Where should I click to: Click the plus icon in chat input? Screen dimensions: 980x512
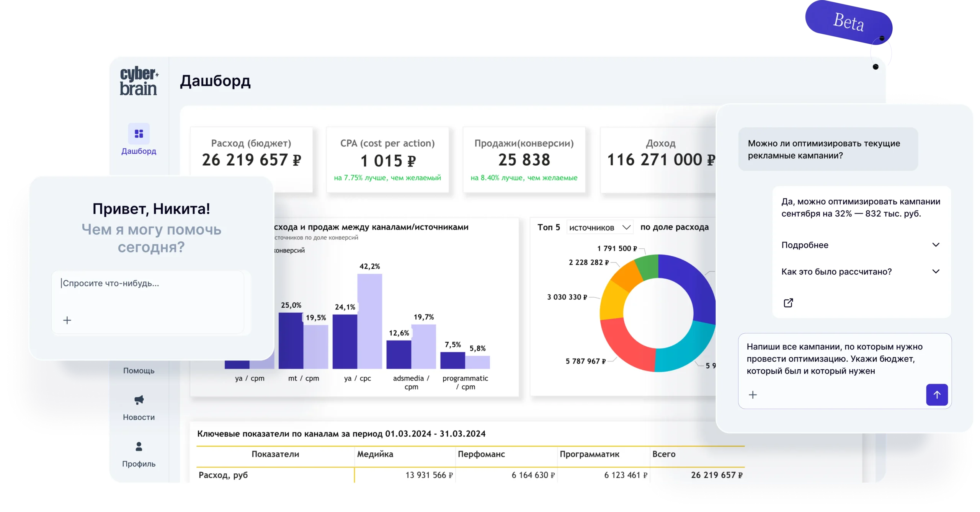tap(753, 395)
